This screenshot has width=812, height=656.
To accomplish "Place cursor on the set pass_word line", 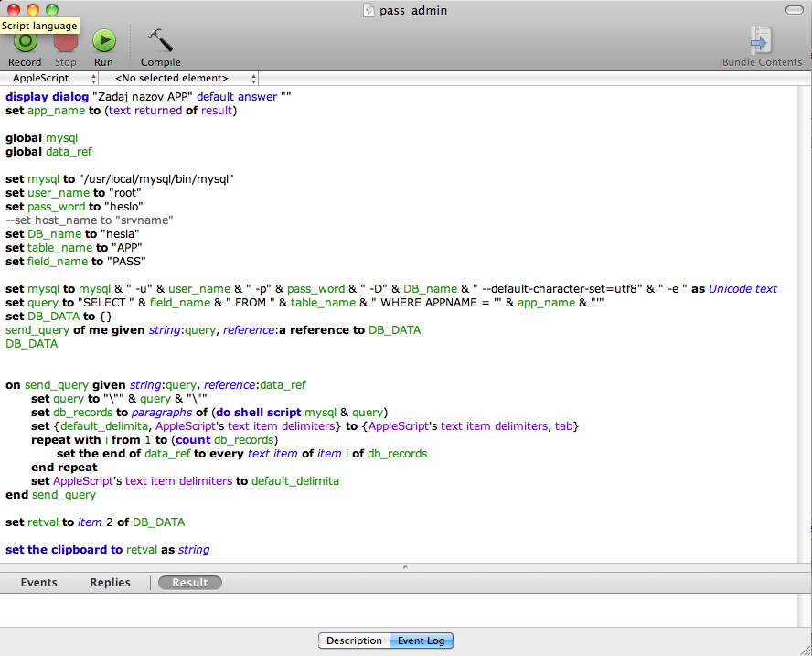I will click(x=73, y=207).
